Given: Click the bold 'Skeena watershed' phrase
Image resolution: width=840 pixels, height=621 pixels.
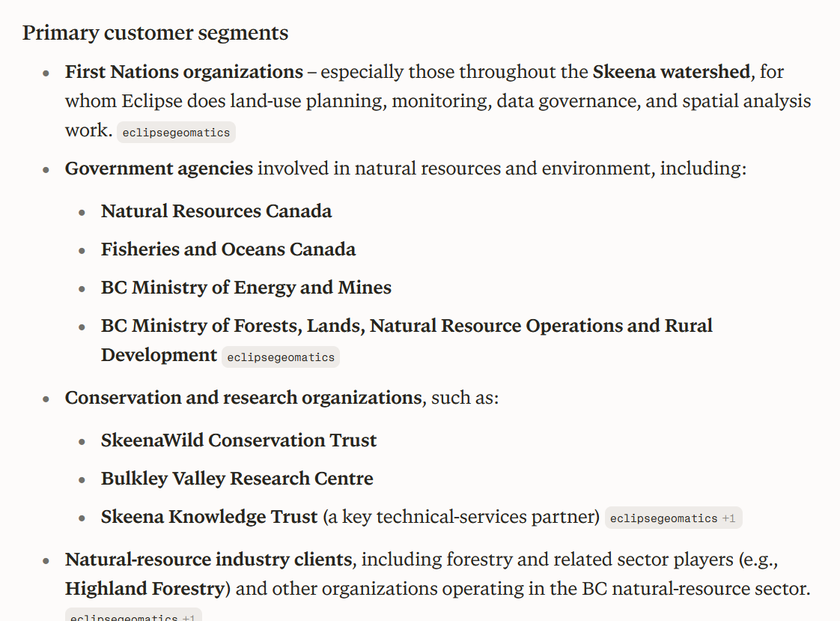Looking at the screenshot, I should pyautogui.click(x=672, y=72).
